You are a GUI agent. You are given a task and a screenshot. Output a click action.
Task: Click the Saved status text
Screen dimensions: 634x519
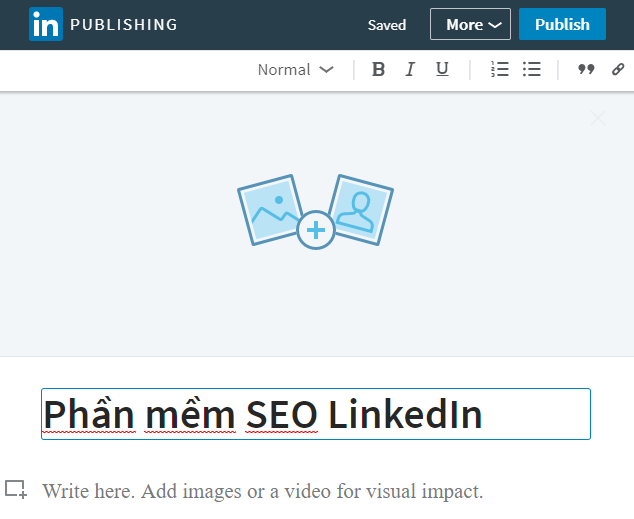[387, 25]
